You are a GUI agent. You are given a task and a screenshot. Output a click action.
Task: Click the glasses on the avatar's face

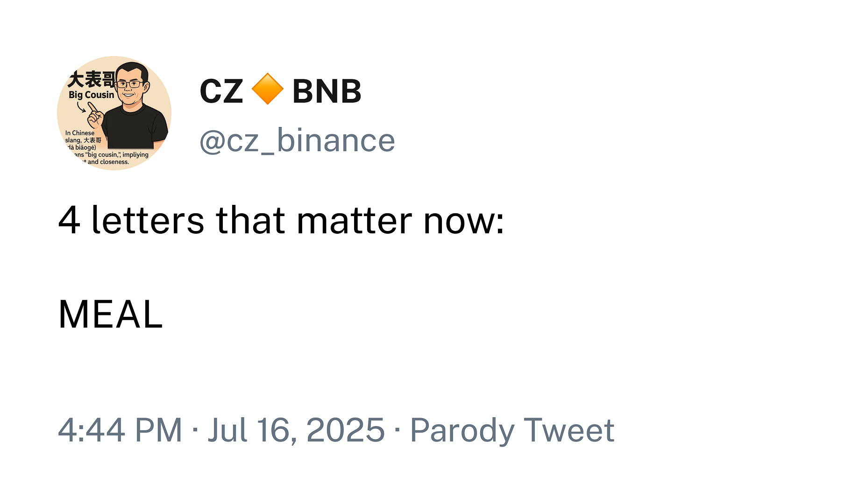[x=130, y=84]
